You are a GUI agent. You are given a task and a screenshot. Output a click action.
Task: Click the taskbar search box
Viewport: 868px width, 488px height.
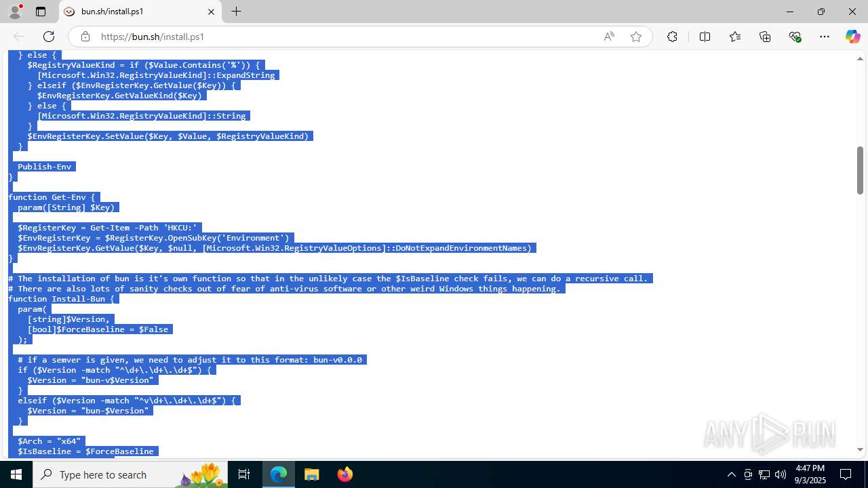pos(130,474)
